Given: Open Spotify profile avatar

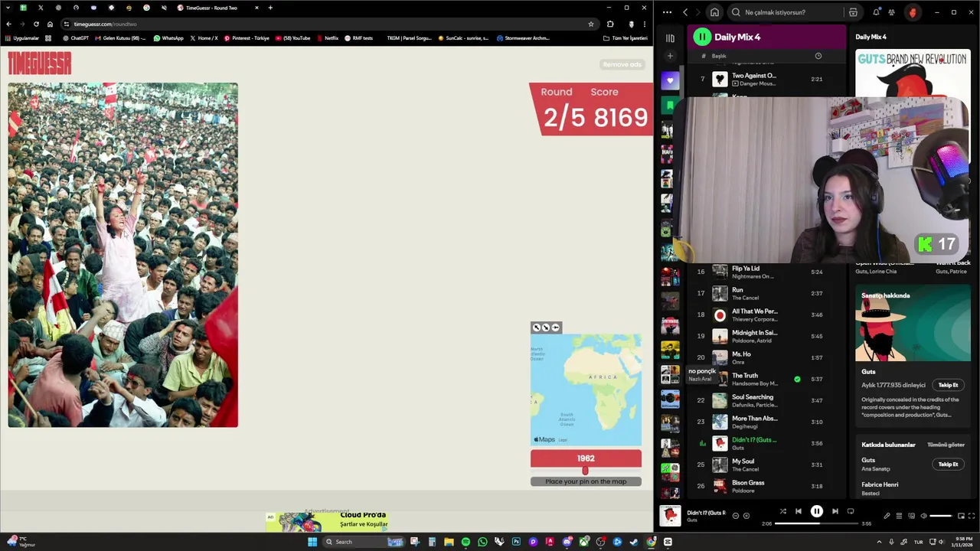Looking at the screenshot, I should pos(913,12).
